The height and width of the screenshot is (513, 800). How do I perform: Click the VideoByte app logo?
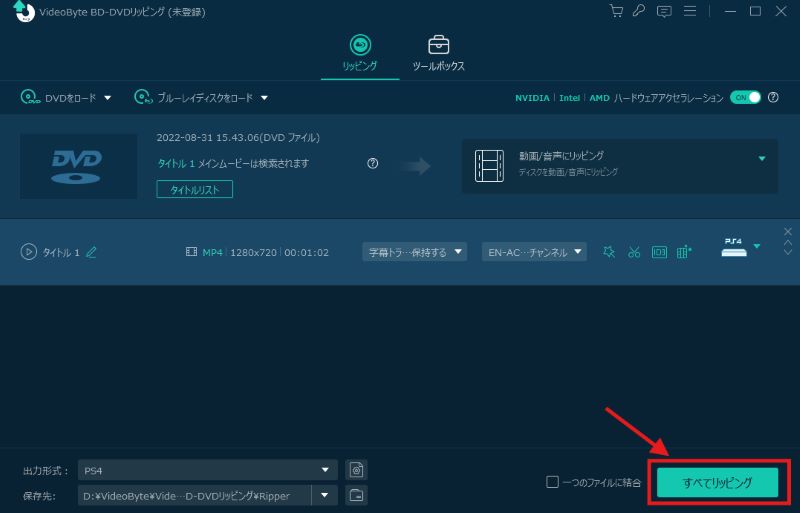[x=22, y=11]
